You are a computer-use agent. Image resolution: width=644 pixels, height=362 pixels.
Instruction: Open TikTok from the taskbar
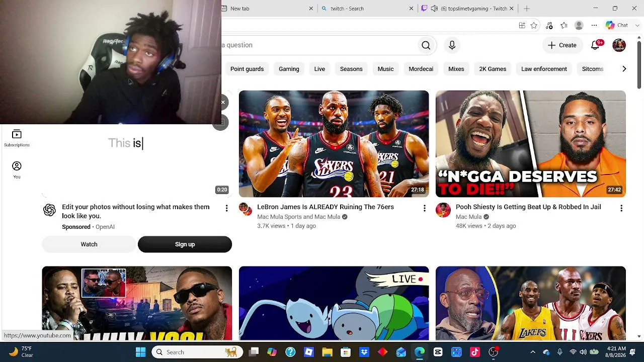(475, 352)
